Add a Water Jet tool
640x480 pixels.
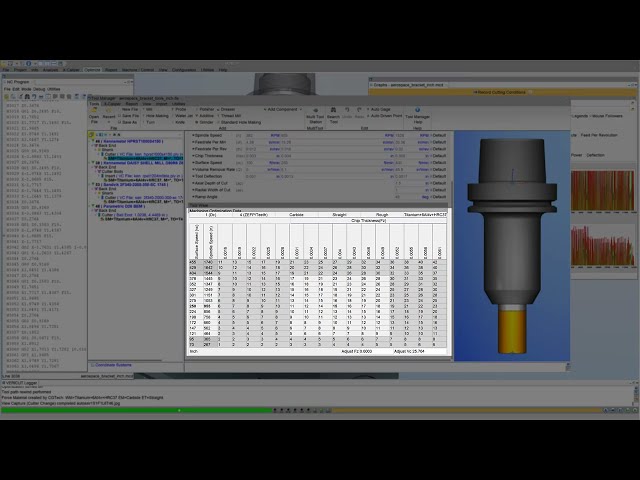(x=182, y=116)
